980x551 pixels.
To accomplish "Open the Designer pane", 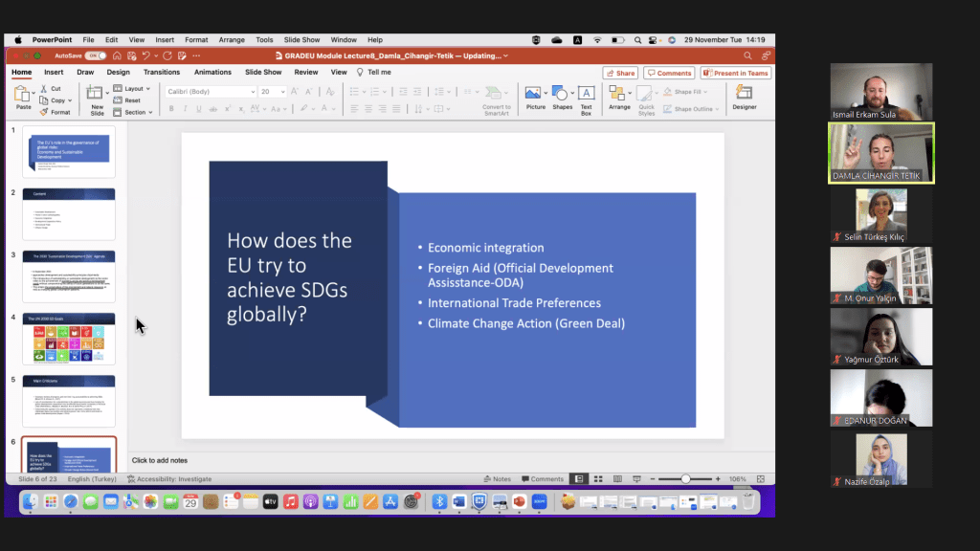I will (x=744, y=94).
